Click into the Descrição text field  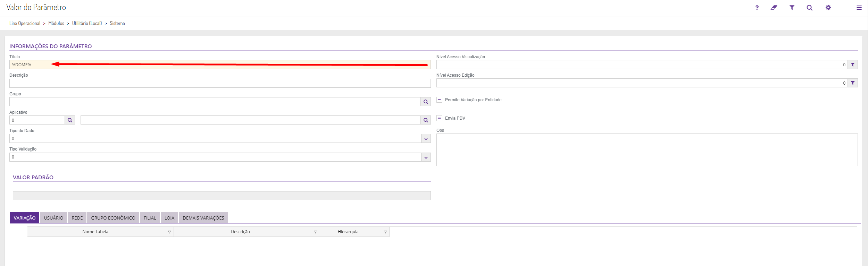(x=220, y=83)
